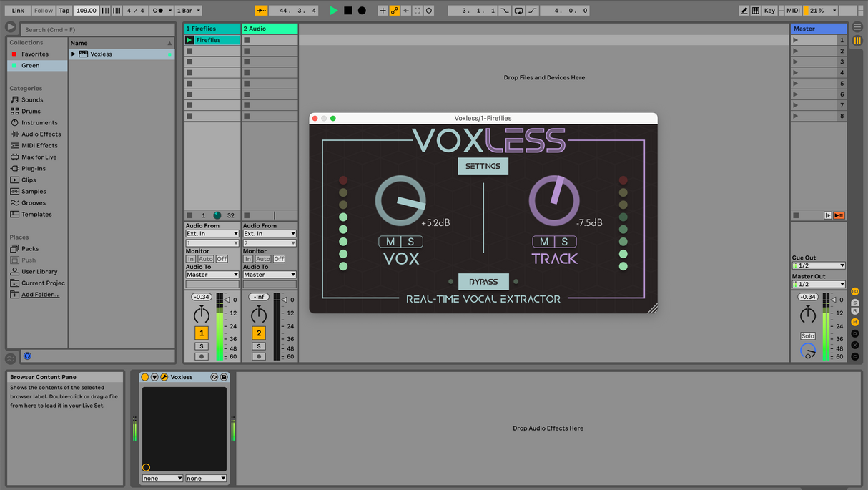
Task: Toggle the metronome icon
Action: (159, 11)
